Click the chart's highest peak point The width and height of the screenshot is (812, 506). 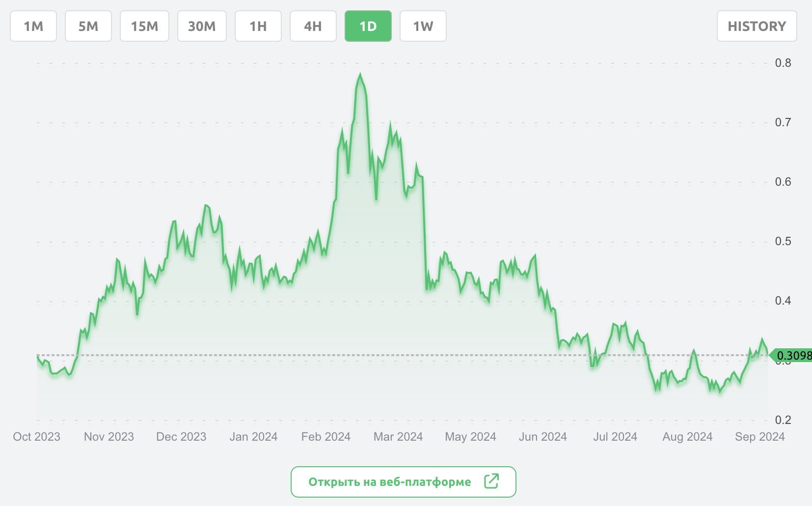360,75
